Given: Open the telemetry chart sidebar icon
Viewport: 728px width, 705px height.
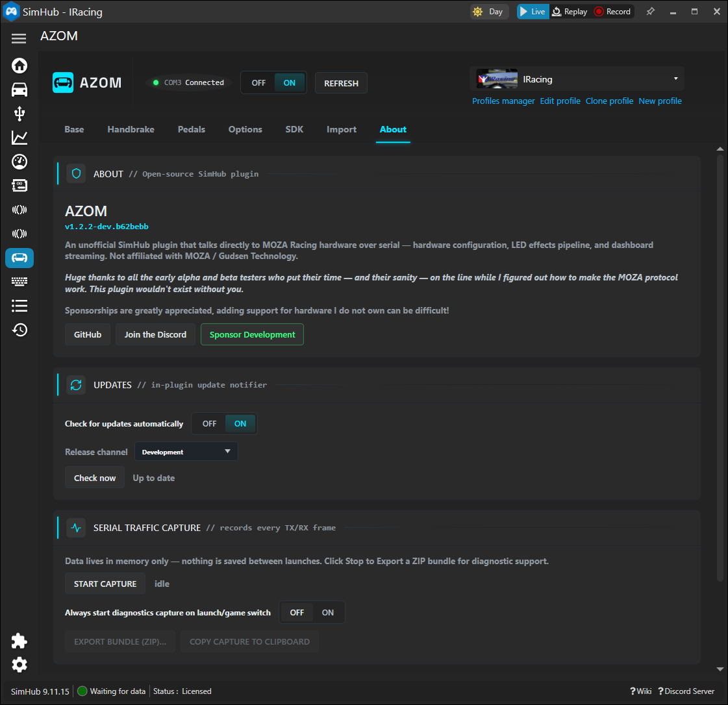Looking at the screenshot, I should [19, 138].
